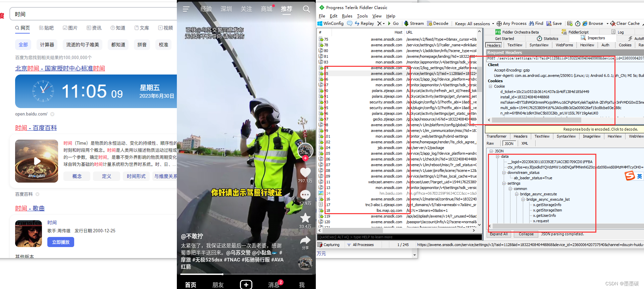Image resolution: width=644 pixels, height=289 pixels.
Task: Open the Rules menu in Fiddler
Action: (x=347, y=16)
